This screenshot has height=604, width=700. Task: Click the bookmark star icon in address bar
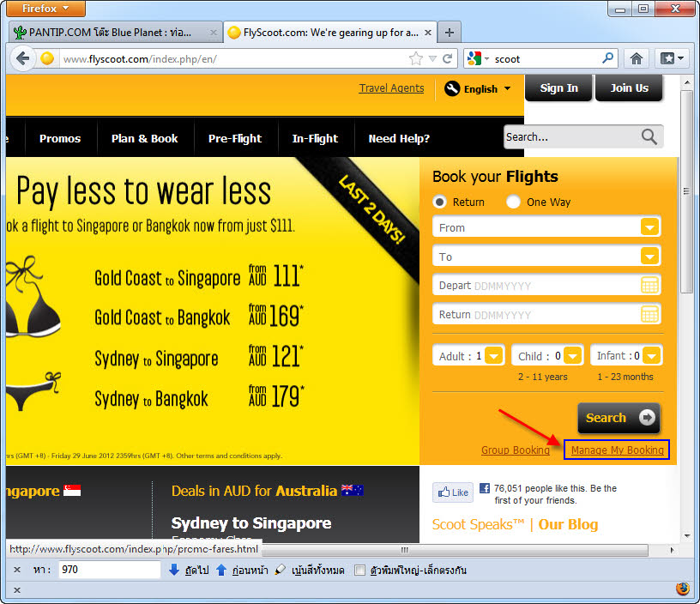tap(415, 58)
